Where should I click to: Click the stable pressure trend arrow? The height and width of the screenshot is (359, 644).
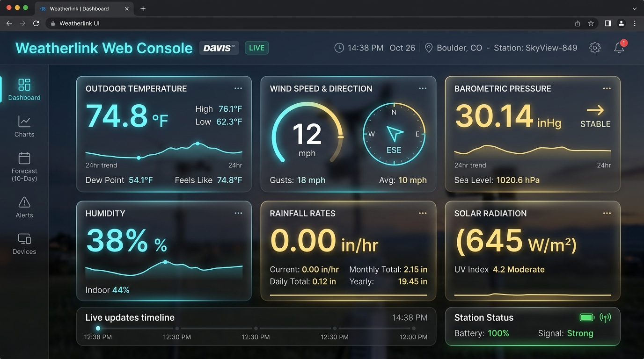point(595,110)
